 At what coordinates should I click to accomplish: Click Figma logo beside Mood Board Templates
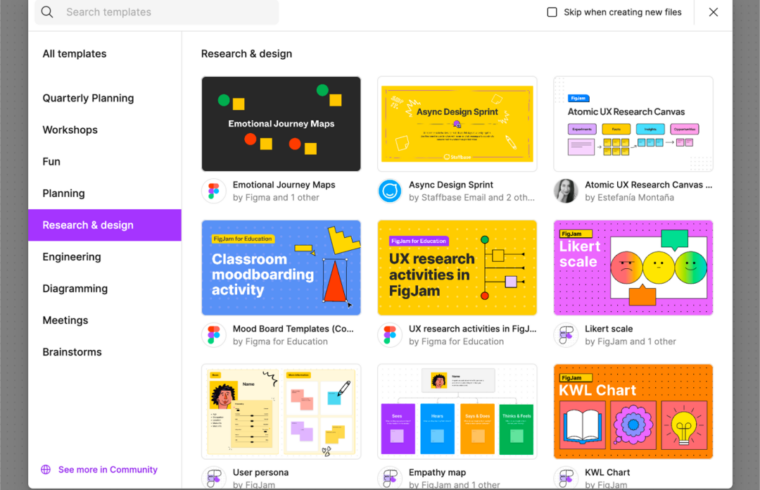click(x=214, y=335)
